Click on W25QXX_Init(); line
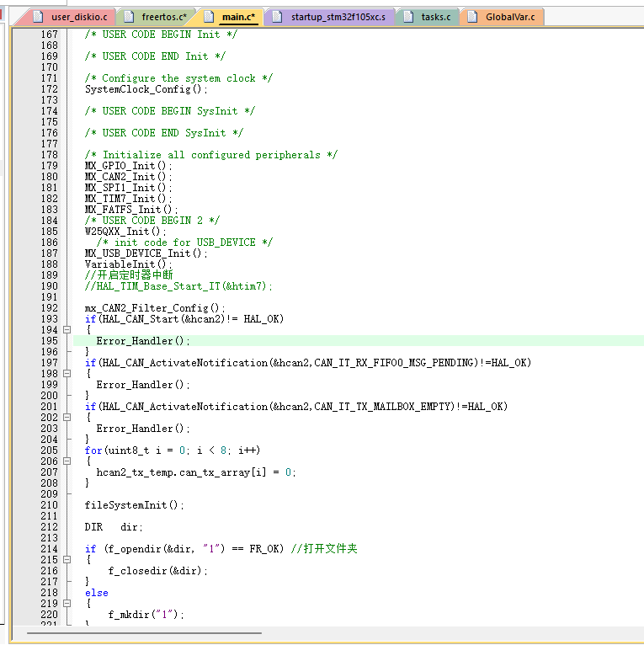 click(125, 232)
